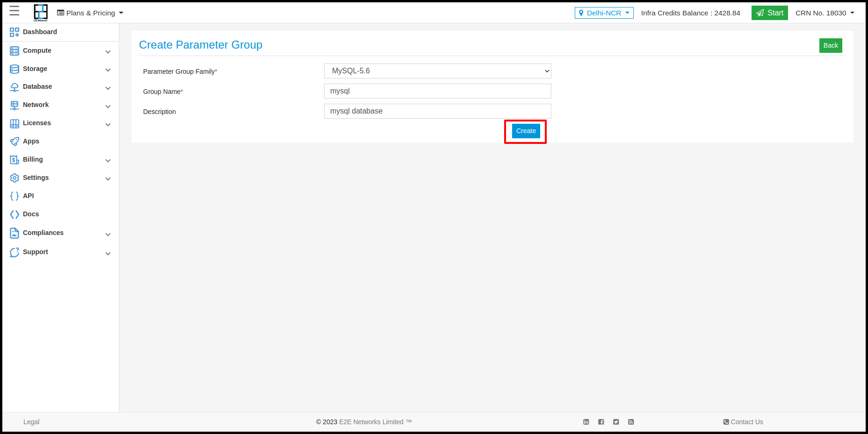Click the Support chat icon
Viewport: 868px width, 434px height.
point(14,252)
